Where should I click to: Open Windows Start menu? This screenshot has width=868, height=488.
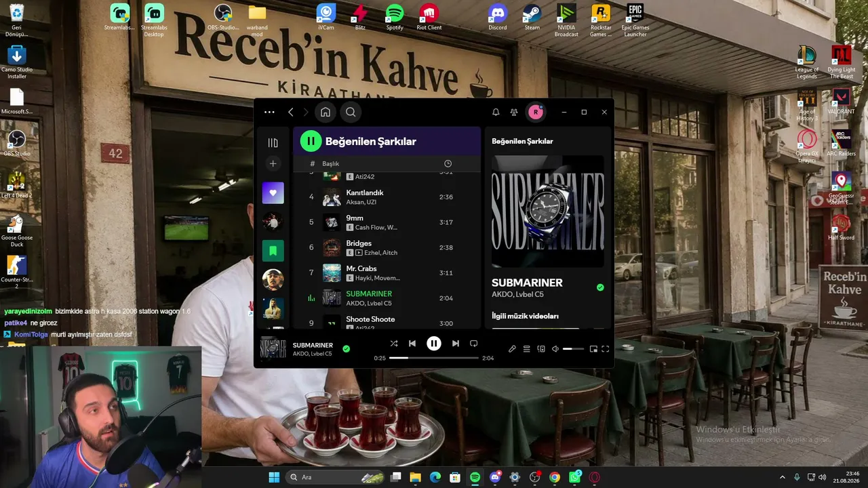[x=274, y=477]
